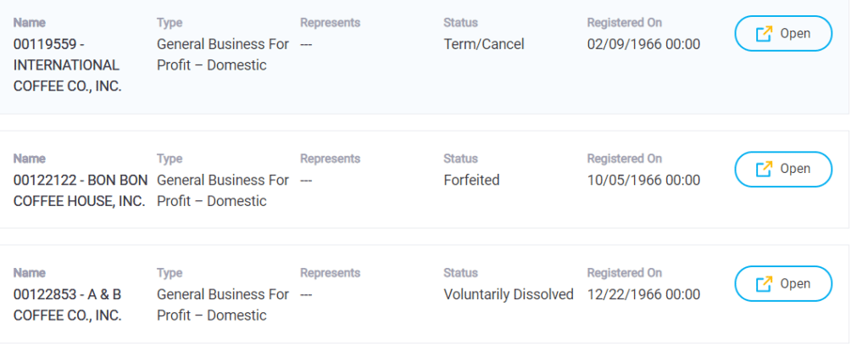
Task: Click open icon for Bon Bon Coffee House
Action: [x=764, y=169]
